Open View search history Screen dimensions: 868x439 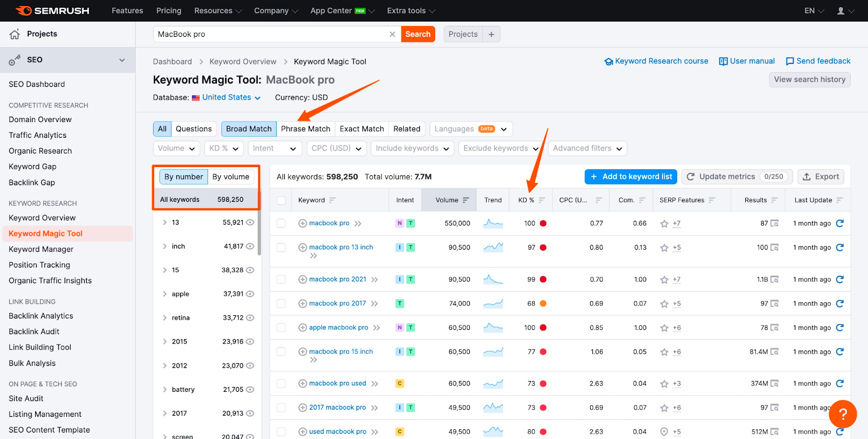tap(809, 80)
